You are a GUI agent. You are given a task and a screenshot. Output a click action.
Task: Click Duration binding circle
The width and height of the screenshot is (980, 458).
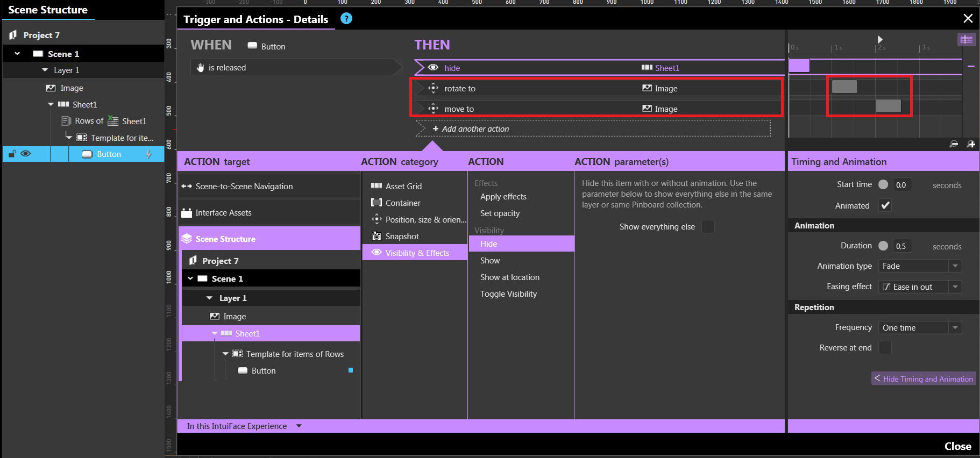(x=883, y=246)
